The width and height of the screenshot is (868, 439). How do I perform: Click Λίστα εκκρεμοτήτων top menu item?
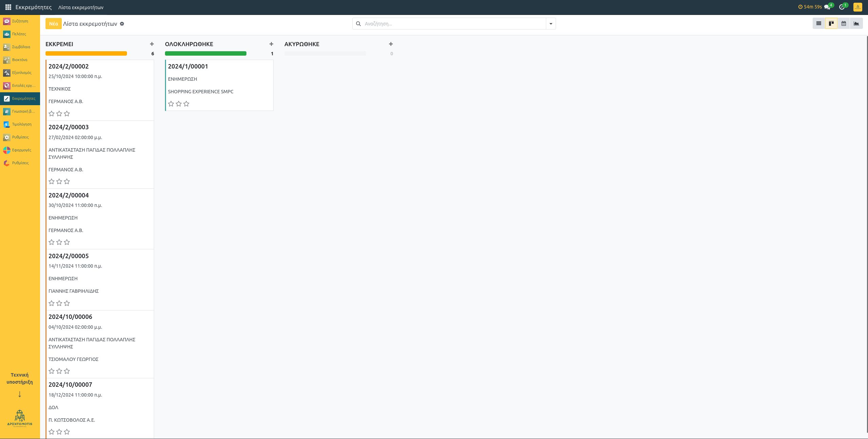[81, 7]
